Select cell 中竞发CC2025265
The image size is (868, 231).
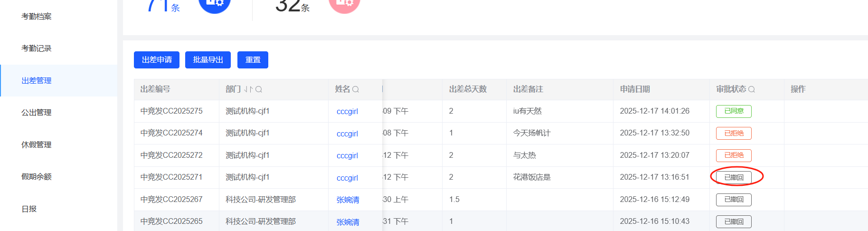click(x=171, y=221)
